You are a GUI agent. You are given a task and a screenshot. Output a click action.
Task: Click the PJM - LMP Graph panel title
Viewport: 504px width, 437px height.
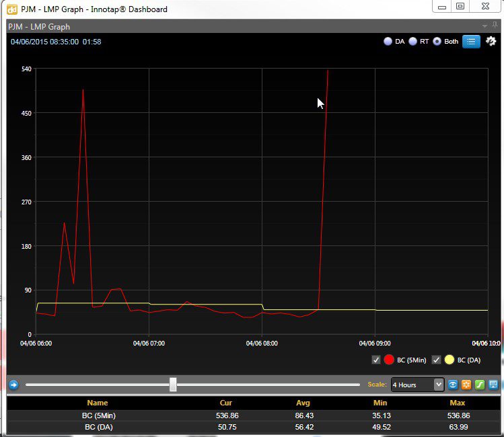tap(39, 27)
